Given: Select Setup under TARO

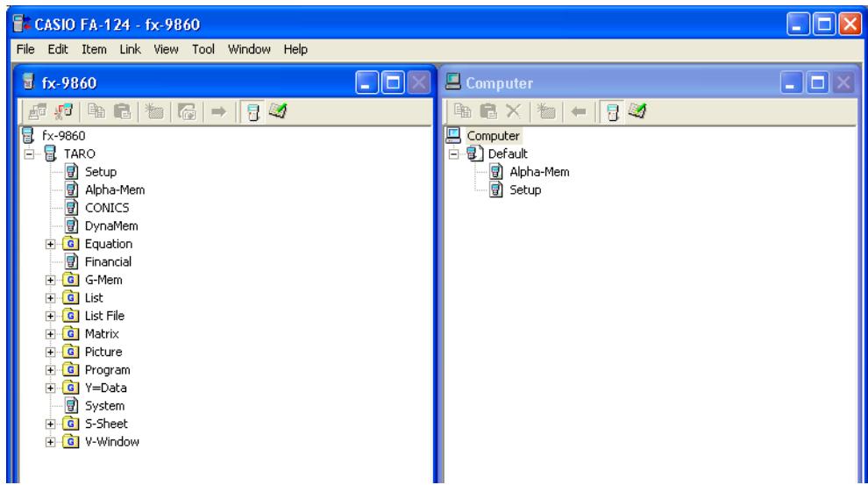Looking at the screenshot, I should click(101, 172).
